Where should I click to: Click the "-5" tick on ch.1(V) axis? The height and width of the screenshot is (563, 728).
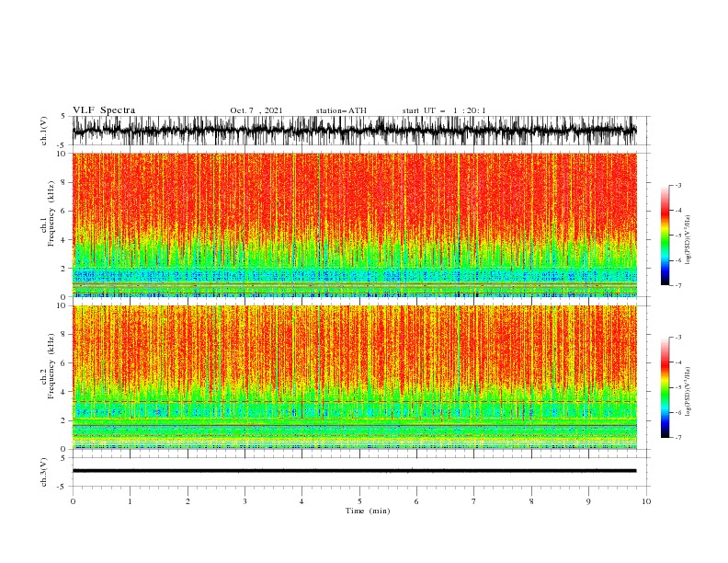(63, 145)
